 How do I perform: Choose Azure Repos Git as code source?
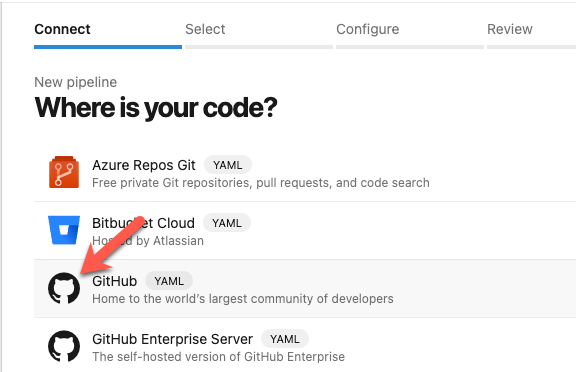(305, 173)
